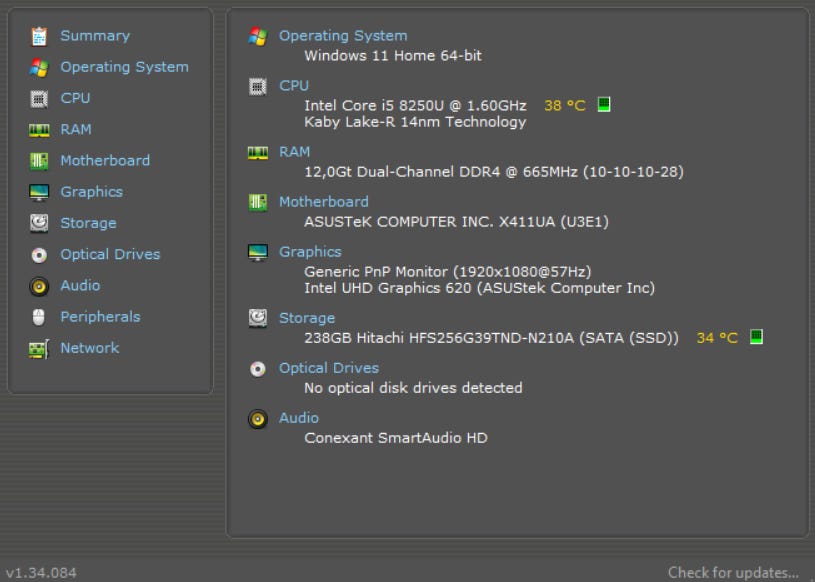The width and height of the screenshot is (815, 582).
Task: Open Optical Drives in sidebar
Action: 110,254
